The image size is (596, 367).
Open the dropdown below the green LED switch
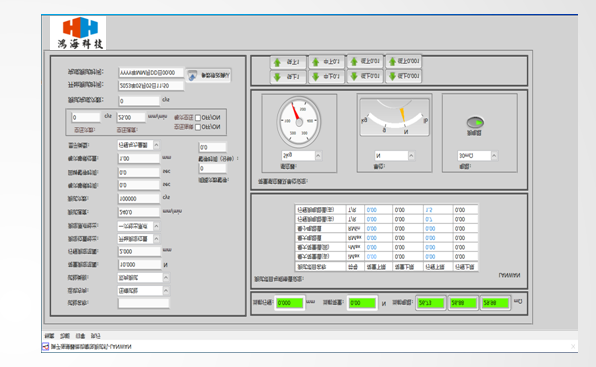coord(477,156)
